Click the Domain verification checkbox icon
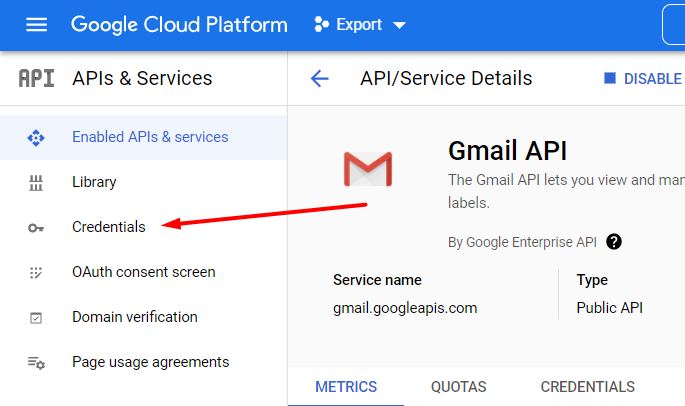 coord(36,318)
